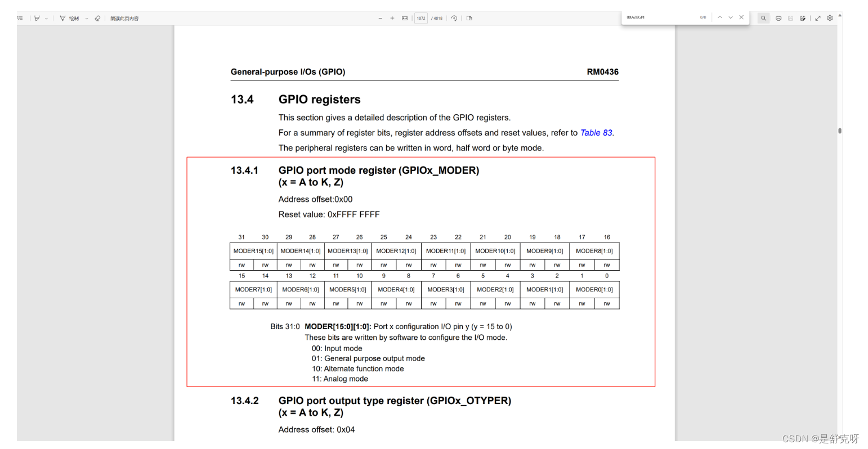The width and height of the screenshot is (868, 449).
Task: Open PDF viewer settings gear
Action: pyautogui.click(x=830, y=18)
